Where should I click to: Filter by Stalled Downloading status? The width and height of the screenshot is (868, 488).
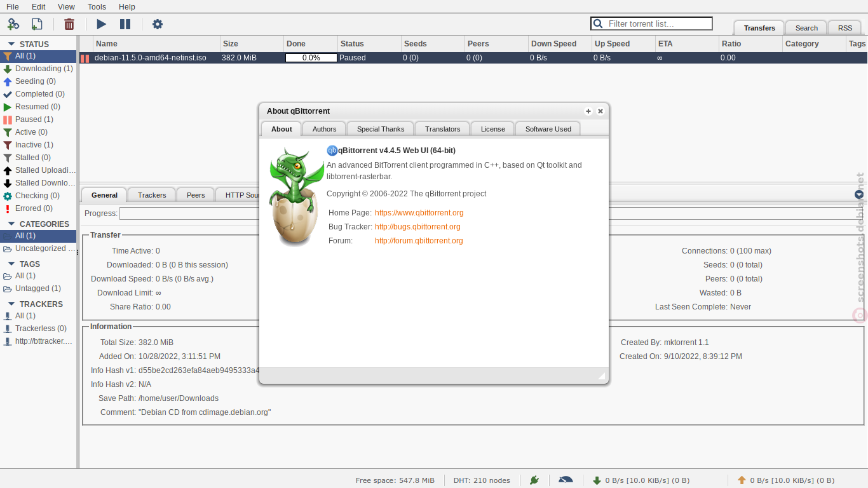point(38,183)
